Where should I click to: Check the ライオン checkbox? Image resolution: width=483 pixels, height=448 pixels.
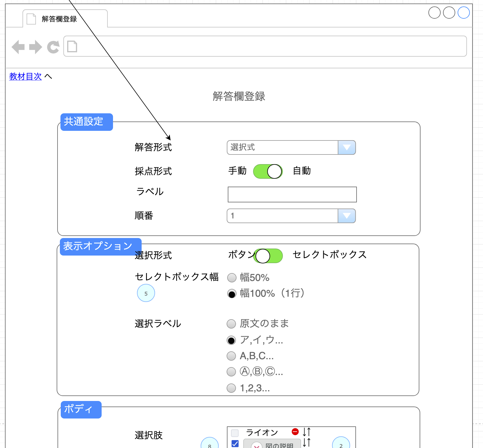(235, 433)
